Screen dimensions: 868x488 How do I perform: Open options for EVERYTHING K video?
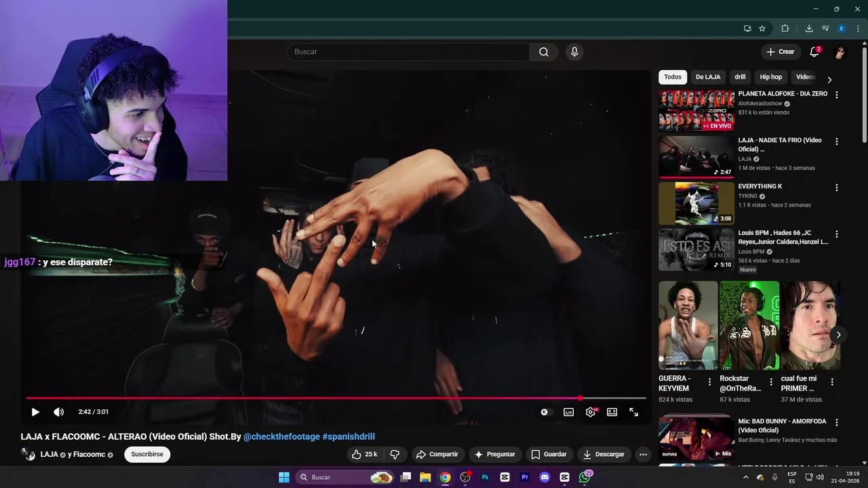click(x=836, y=188)
